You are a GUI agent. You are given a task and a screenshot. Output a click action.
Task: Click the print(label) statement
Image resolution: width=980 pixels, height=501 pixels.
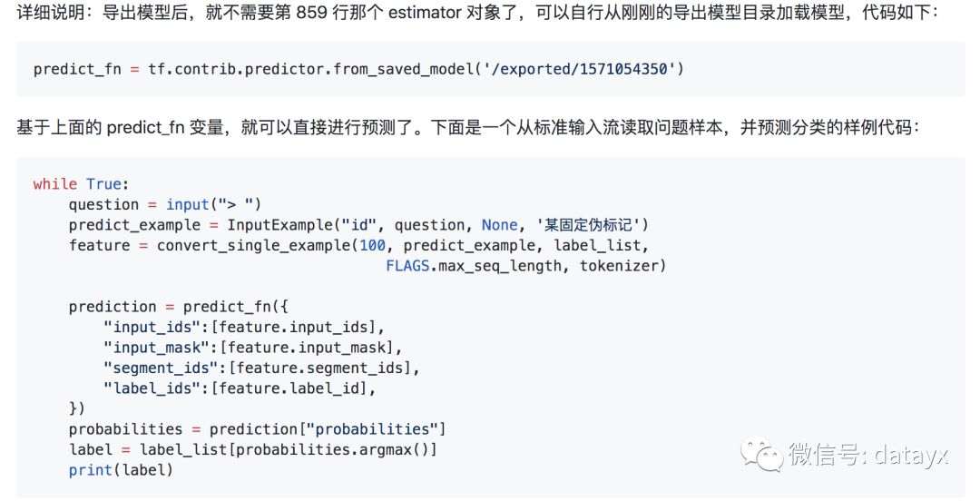click(x=121, y=470)
